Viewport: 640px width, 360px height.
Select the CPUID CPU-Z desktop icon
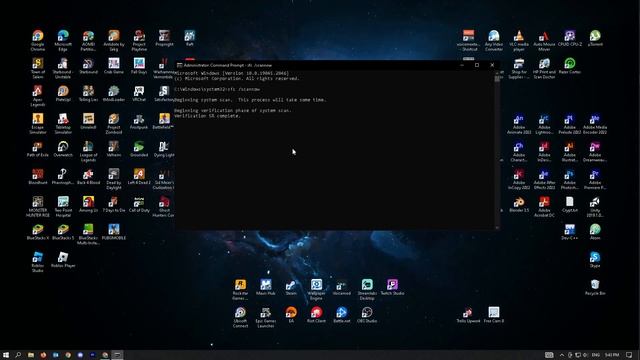click(569, 38)
